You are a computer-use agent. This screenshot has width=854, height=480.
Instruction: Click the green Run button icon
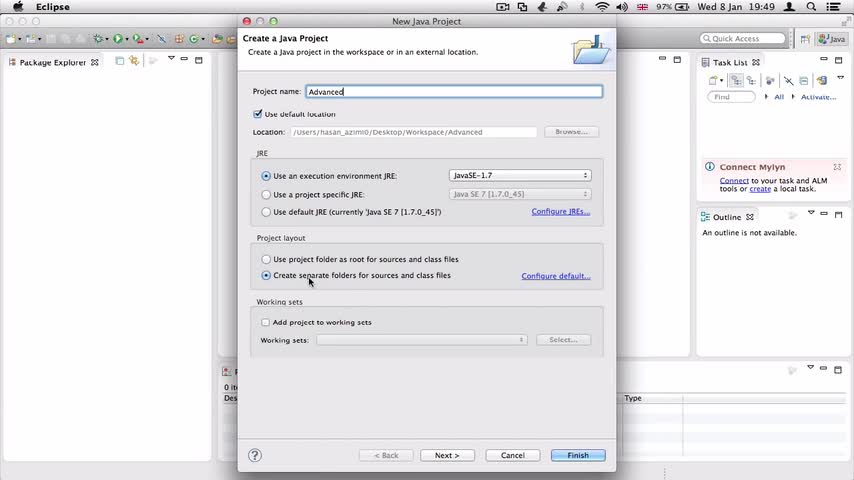click(x=118, y=39)
